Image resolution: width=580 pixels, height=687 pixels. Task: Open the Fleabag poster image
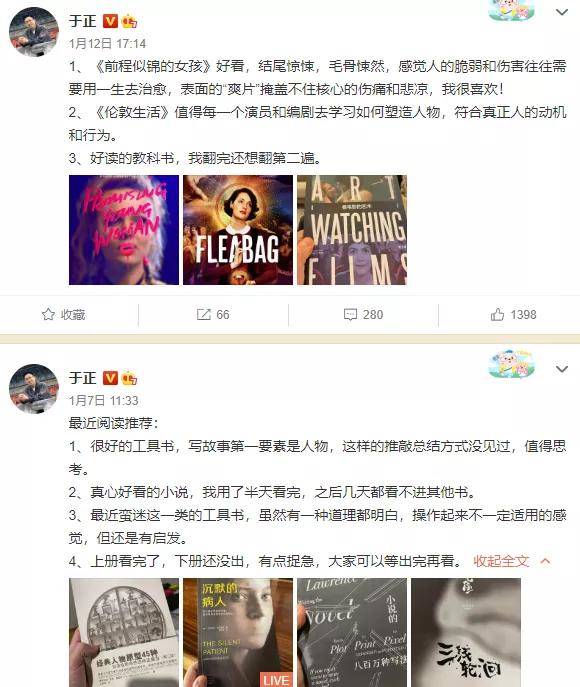coord(238,230)
